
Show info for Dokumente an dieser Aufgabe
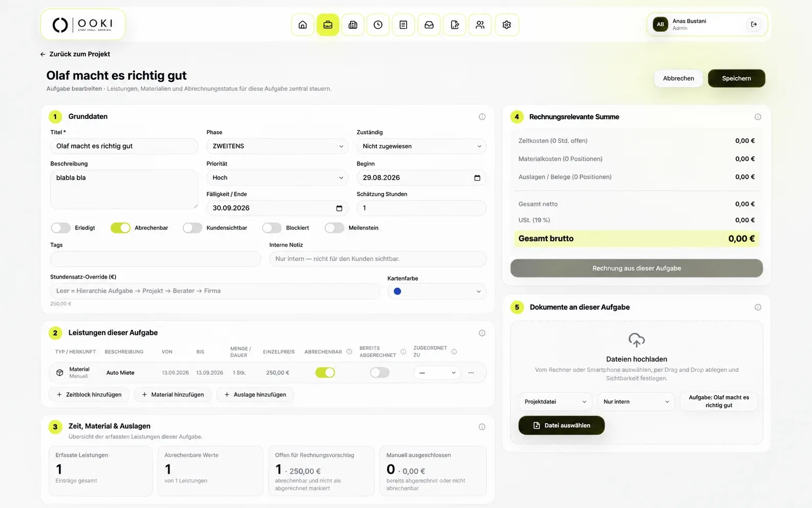(758, 307)
